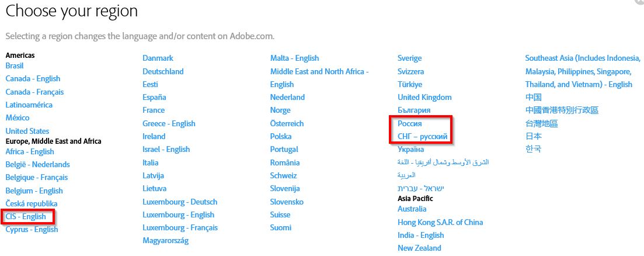Select Malta - English region
The width and height of the screenshot is (644, 256).
tap(294, 58)
